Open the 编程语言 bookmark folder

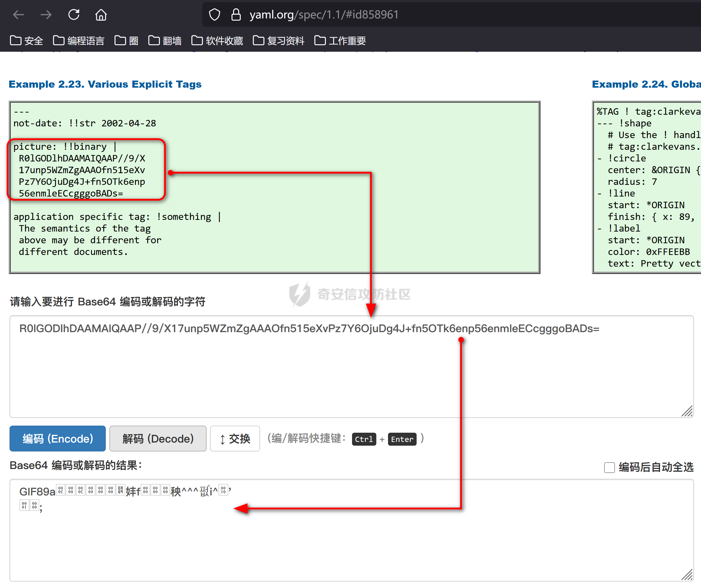click(79, 41)
